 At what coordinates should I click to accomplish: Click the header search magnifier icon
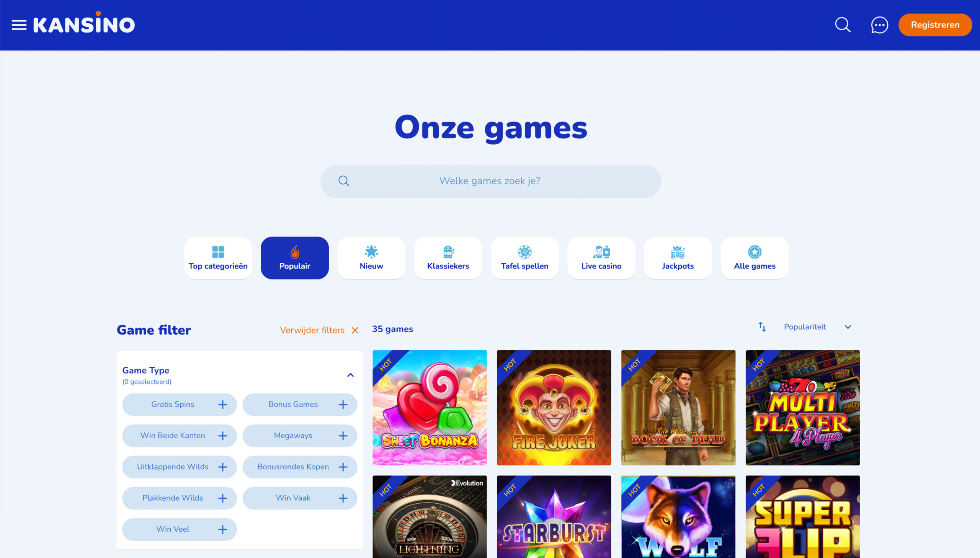coord(843,25)
